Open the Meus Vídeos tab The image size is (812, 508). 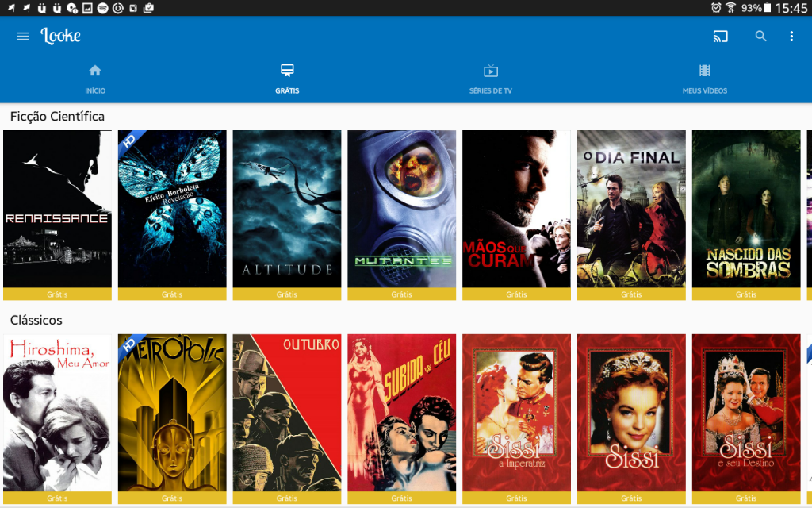coord(704,79)
